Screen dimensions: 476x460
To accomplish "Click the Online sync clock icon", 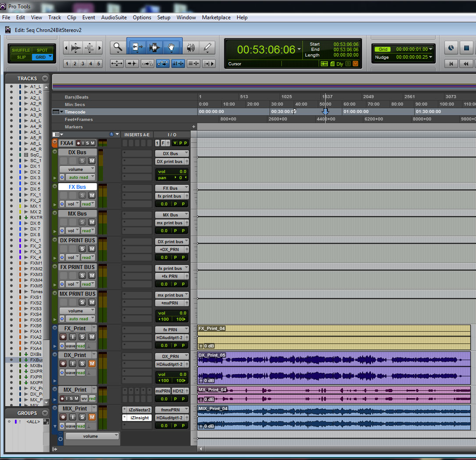I will [451, 48].
